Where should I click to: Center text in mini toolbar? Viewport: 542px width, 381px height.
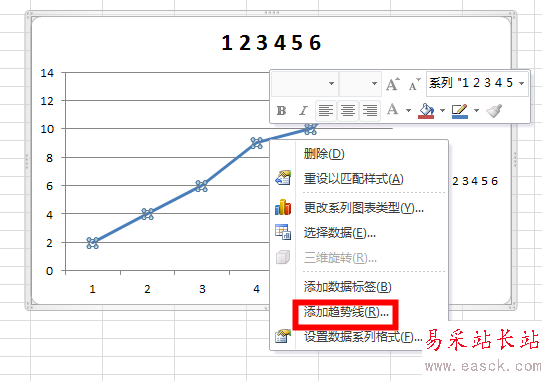pos(348,111)
